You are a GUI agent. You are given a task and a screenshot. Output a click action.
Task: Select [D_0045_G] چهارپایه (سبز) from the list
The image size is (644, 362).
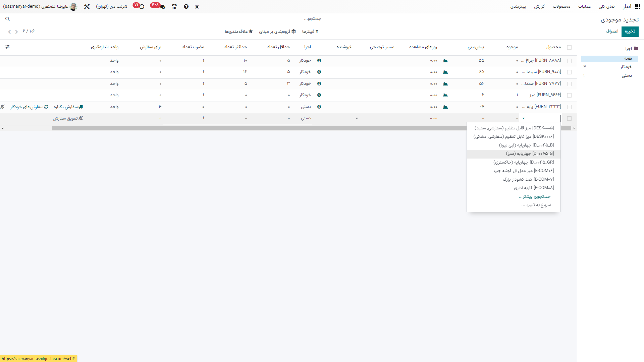click(x=530, y=154)
